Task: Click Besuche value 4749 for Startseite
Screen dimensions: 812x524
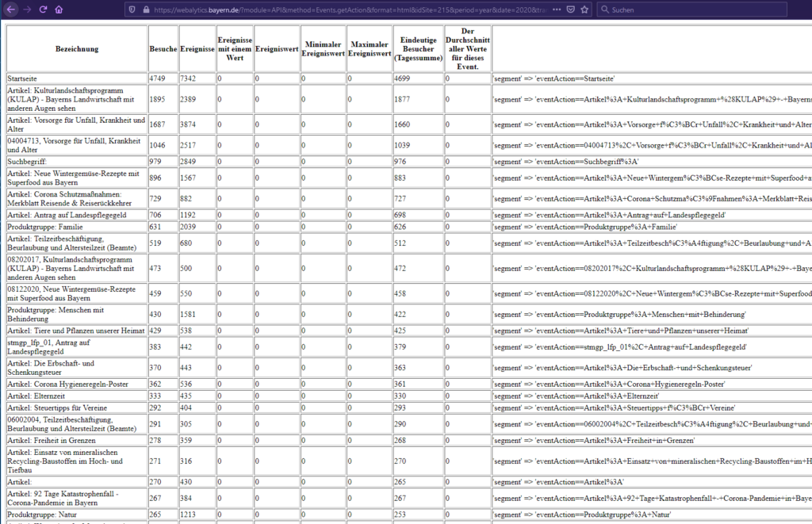Action: (158, 78)
